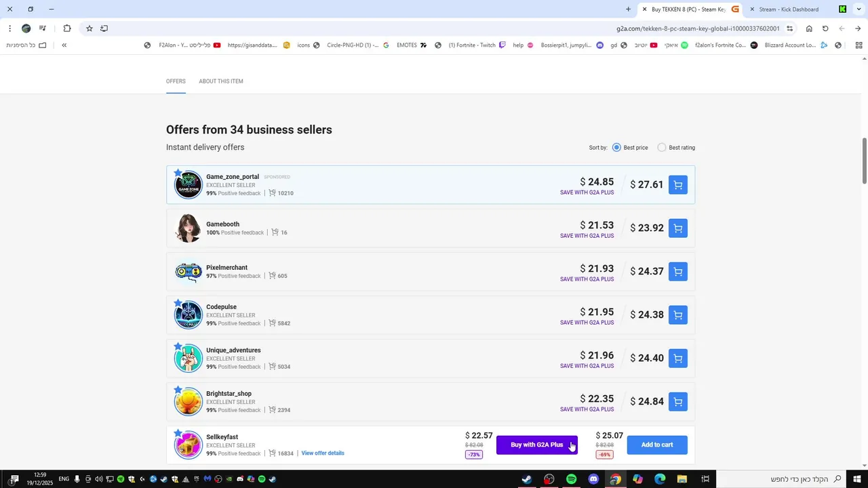Click Codepulse seller name
This screenshot has height=488, width=868.
click(x=221, y=307)
